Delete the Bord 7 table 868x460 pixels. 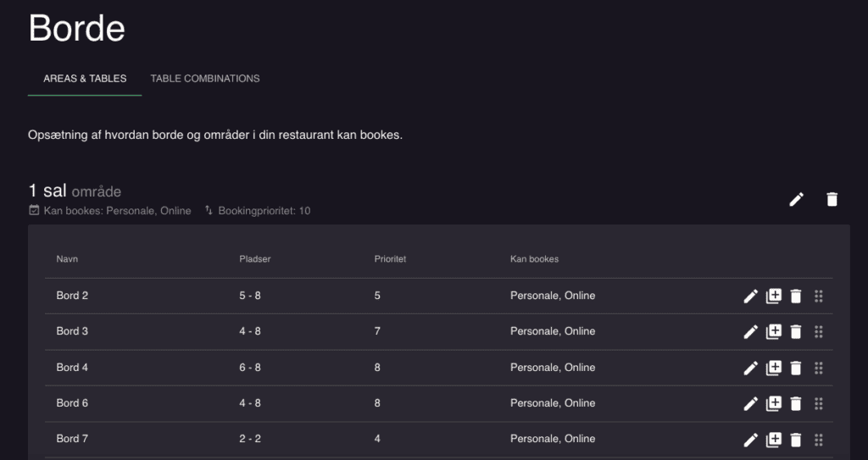click(x=795, y=440)
